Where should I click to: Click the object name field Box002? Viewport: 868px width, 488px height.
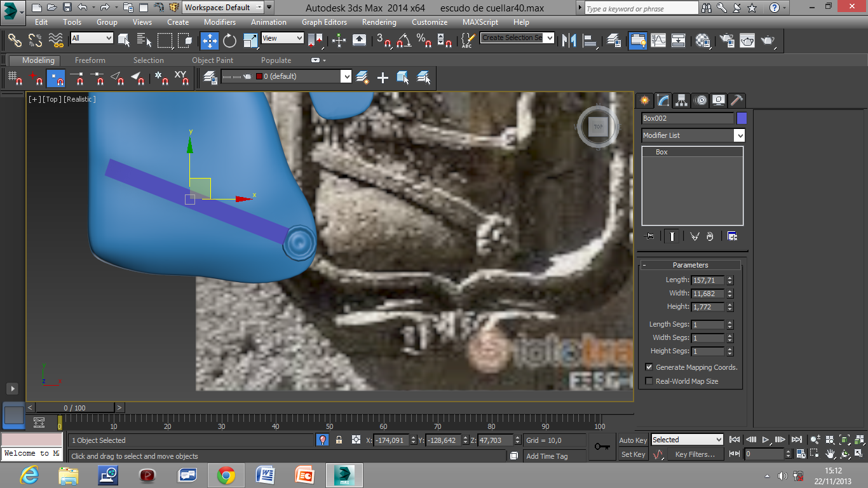click(x=688, y=118)
